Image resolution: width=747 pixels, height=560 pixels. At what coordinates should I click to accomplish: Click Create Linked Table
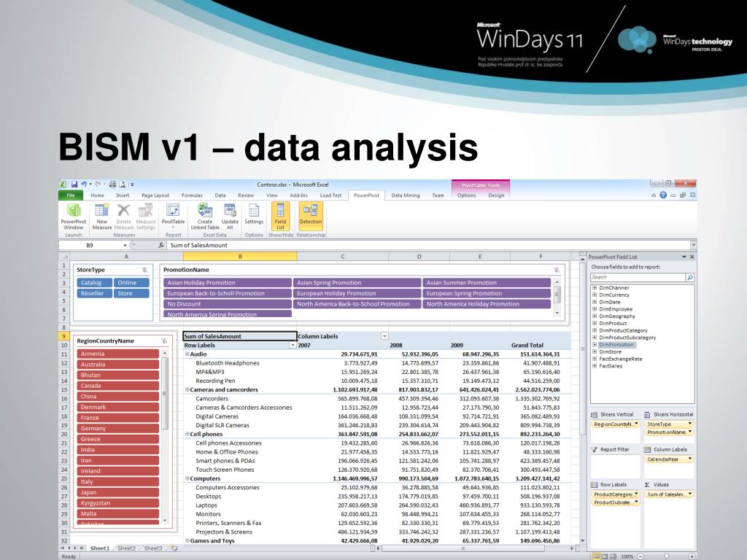click(x=205, y=216)
